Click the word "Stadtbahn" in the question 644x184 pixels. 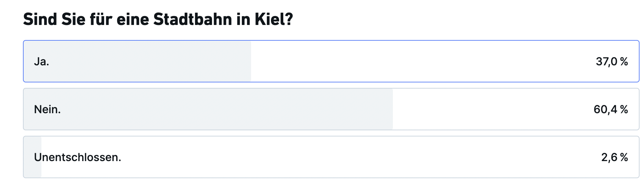[x=193, y=19]
